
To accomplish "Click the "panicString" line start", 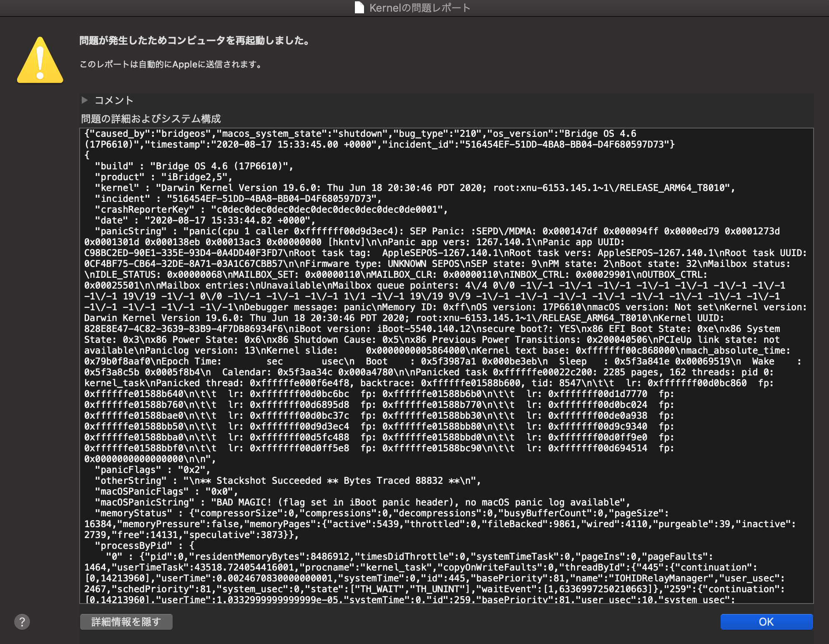I will click(130, 231).
